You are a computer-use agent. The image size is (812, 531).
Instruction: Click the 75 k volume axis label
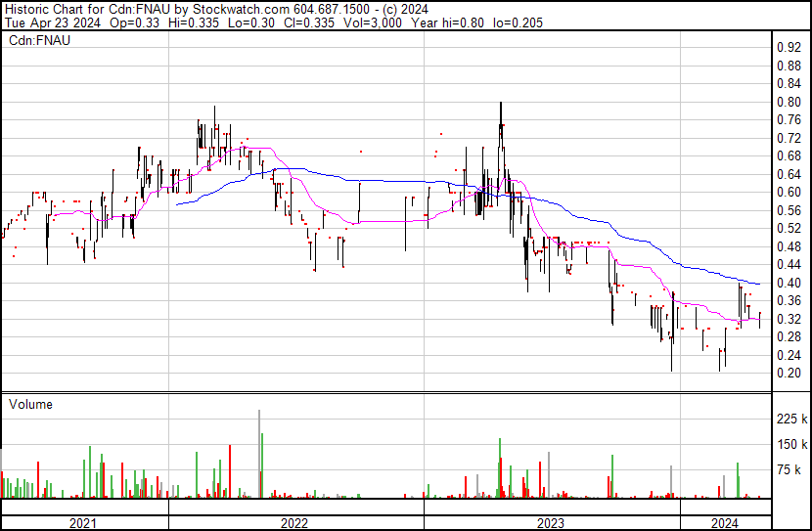(x=789, y=469)
